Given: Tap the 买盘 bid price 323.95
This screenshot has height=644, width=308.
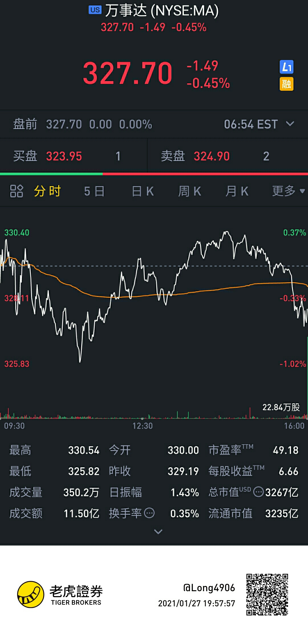Looking at the screenshot, I should pyautogui.click(x=64, y=156).
